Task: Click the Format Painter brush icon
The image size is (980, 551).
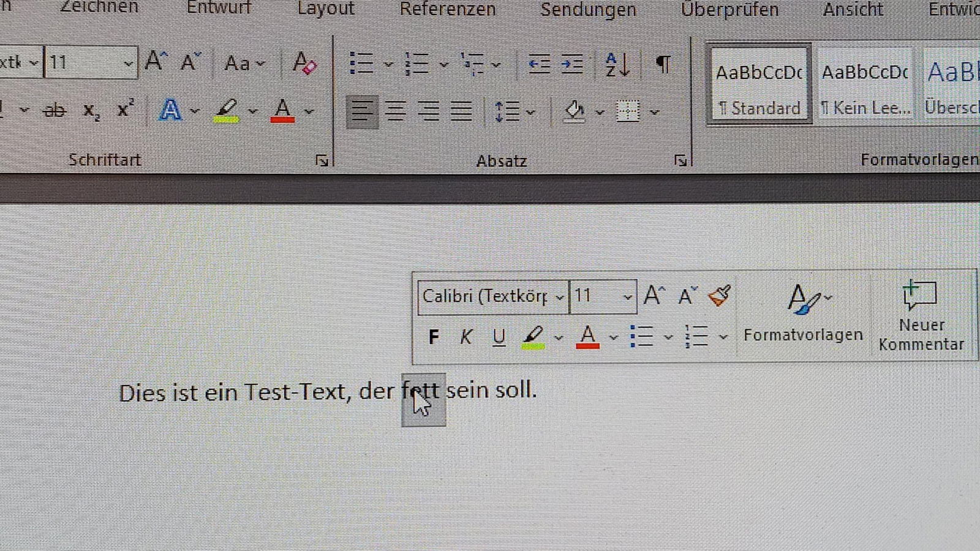Action: (x=720, y=296)
